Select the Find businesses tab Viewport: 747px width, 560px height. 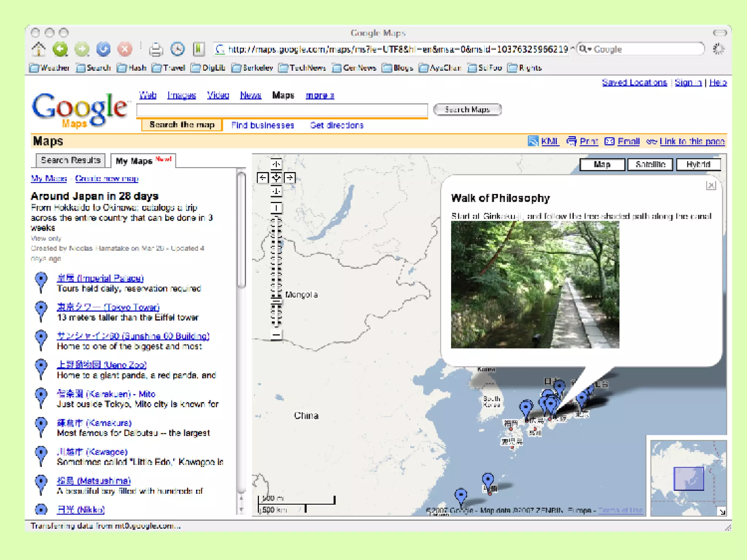[262, 125]
